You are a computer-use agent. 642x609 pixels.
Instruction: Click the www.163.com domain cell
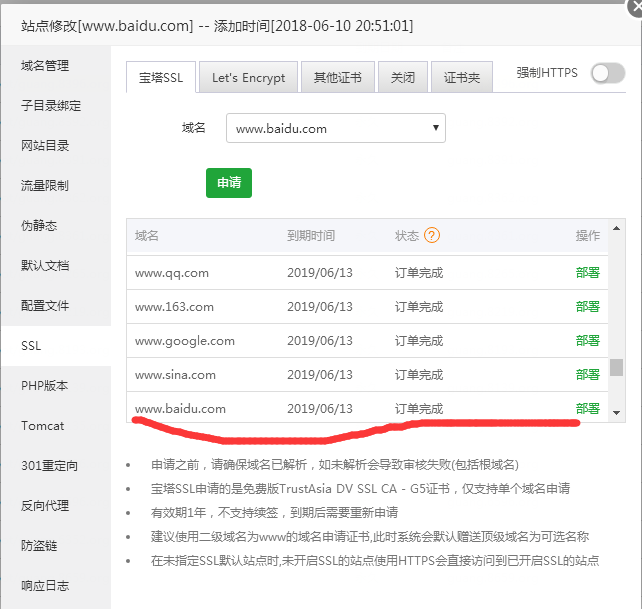click(x=174, y=307)
